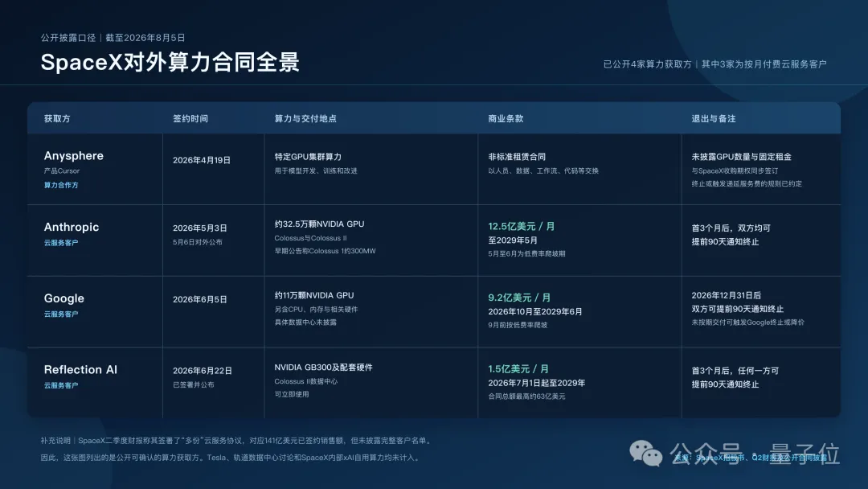Screen dimensions: 868x489
Task: Click the date '2026年5月3日'
Action: pos(200,228)
